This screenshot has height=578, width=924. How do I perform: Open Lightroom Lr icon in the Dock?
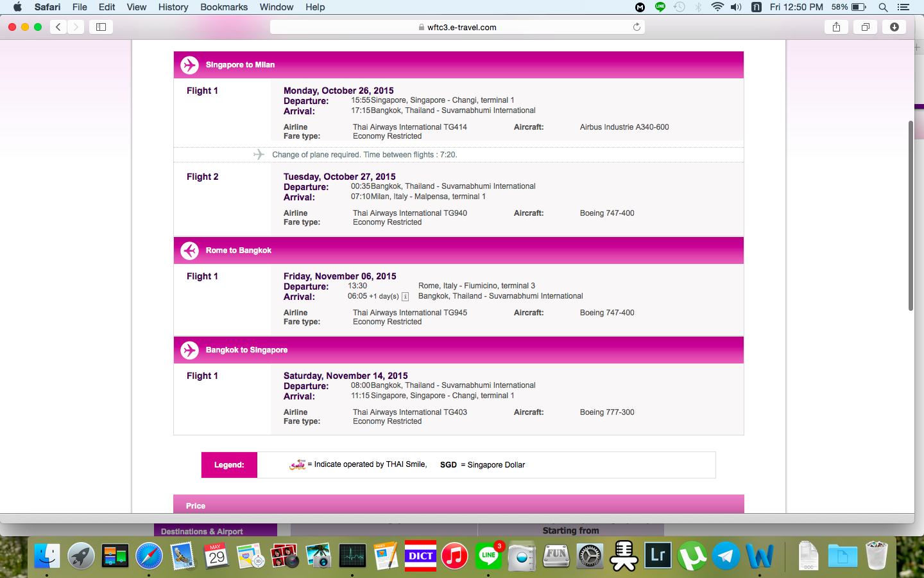pyautogui.click(x=658, y=556)
